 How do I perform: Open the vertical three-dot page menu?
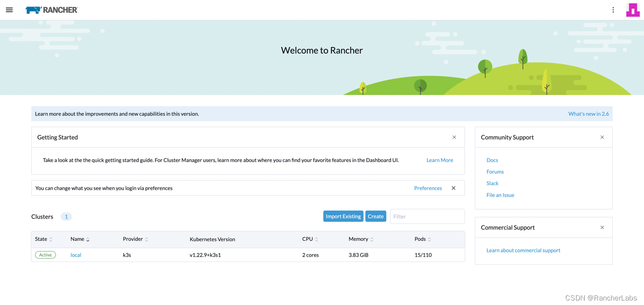tap(613, 10)
